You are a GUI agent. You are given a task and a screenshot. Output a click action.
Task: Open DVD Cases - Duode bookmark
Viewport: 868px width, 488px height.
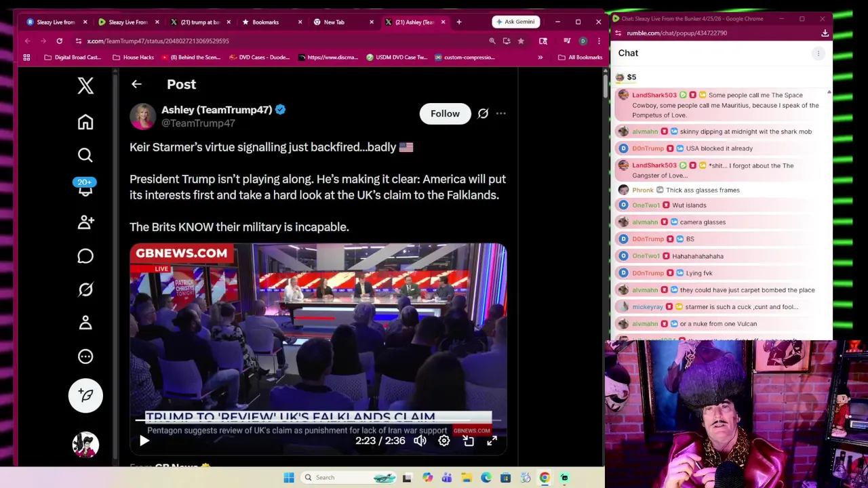(x=260, y=58)
